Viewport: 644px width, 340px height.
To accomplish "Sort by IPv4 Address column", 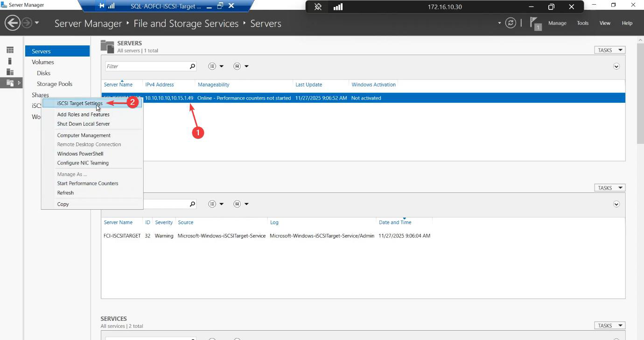I will click(x=160, y=85).
